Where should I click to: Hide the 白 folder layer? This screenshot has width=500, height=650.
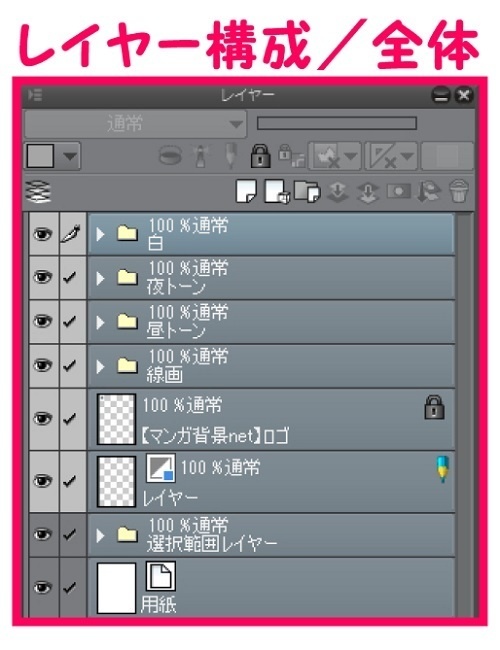click(x=43, y=234)
